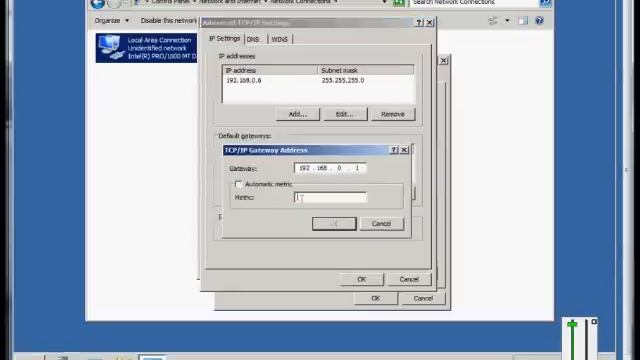Close the Advanced TCP/IP Settings dialog
The height and width of the screenshot is (360, 640).
coord(430,23)
